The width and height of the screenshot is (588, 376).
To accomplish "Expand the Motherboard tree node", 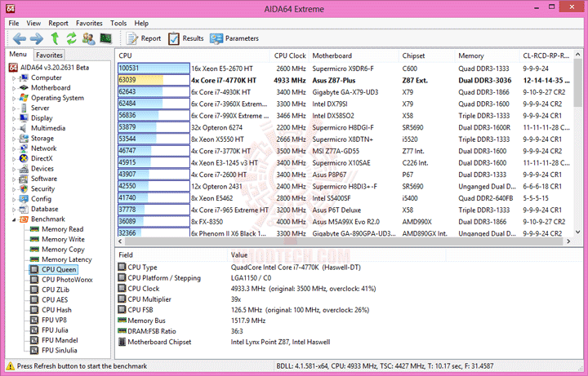I will click(14, 88).
